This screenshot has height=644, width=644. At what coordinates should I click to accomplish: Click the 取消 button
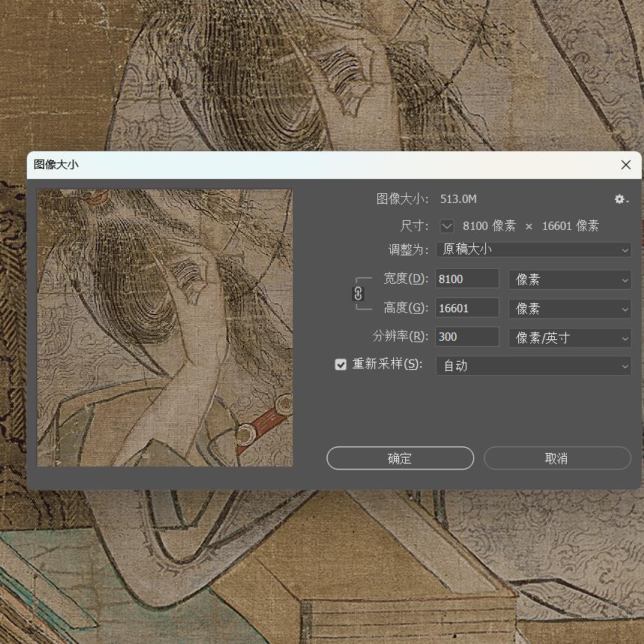pos(557,458)
